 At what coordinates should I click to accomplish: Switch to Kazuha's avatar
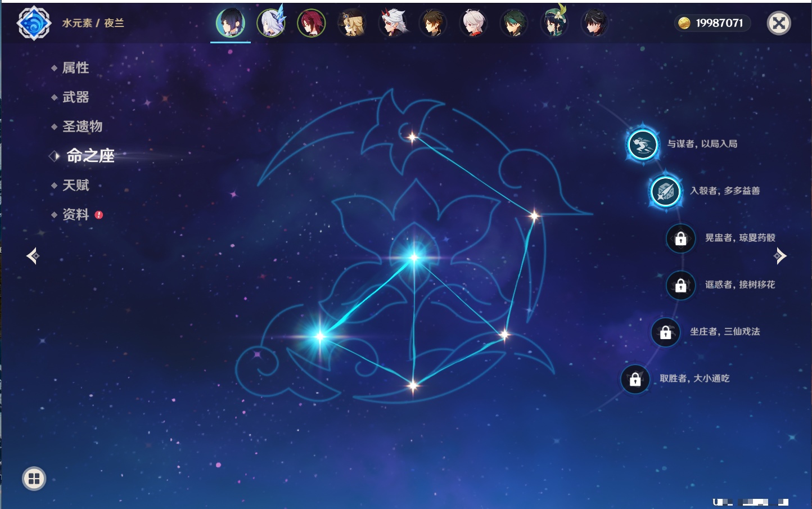coord(473,23)
